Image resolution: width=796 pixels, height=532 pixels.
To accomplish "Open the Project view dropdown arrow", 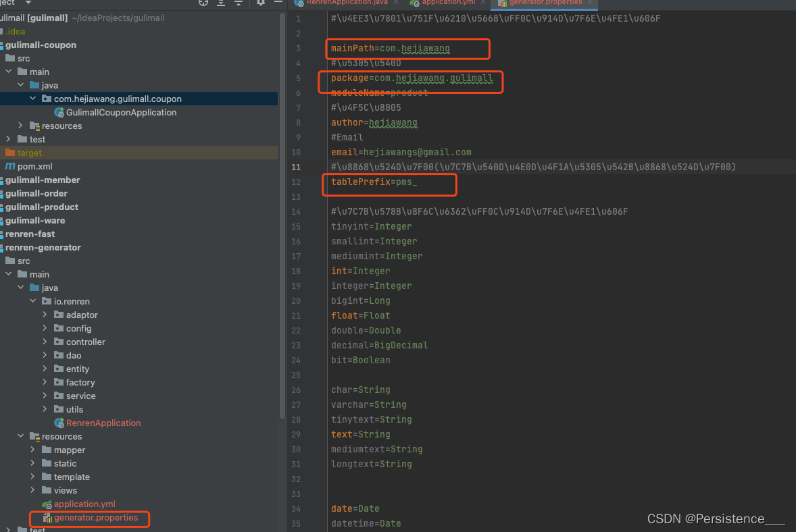I will (x=28, y=3).
